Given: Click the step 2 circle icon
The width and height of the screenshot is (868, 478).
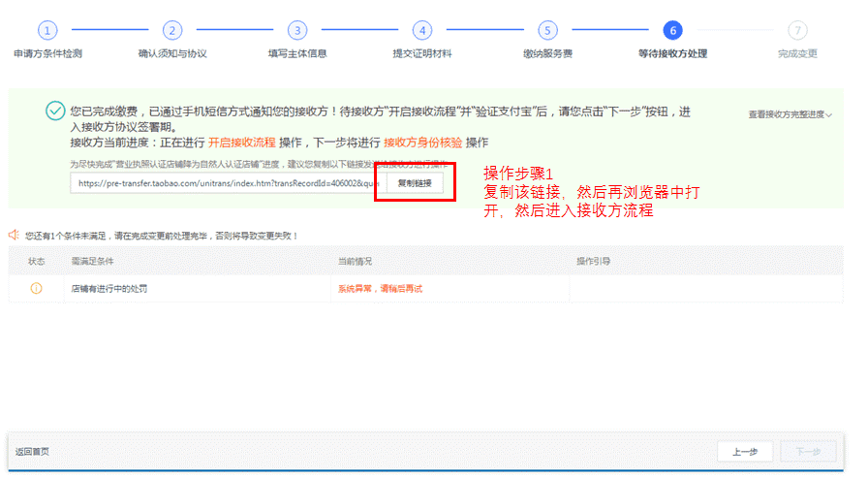Looking at the screenshot, I should (172, 31).
